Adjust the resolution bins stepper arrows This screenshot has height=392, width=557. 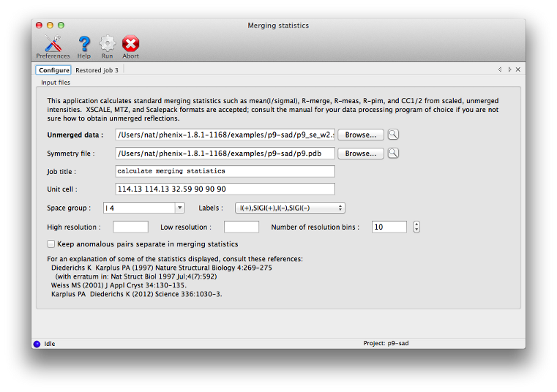coord(416,227)
